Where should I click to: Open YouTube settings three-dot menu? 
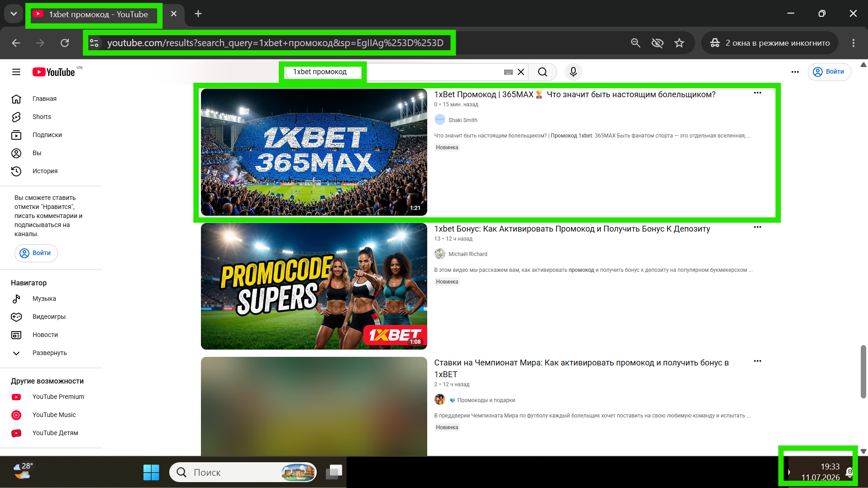pos(795,72)
